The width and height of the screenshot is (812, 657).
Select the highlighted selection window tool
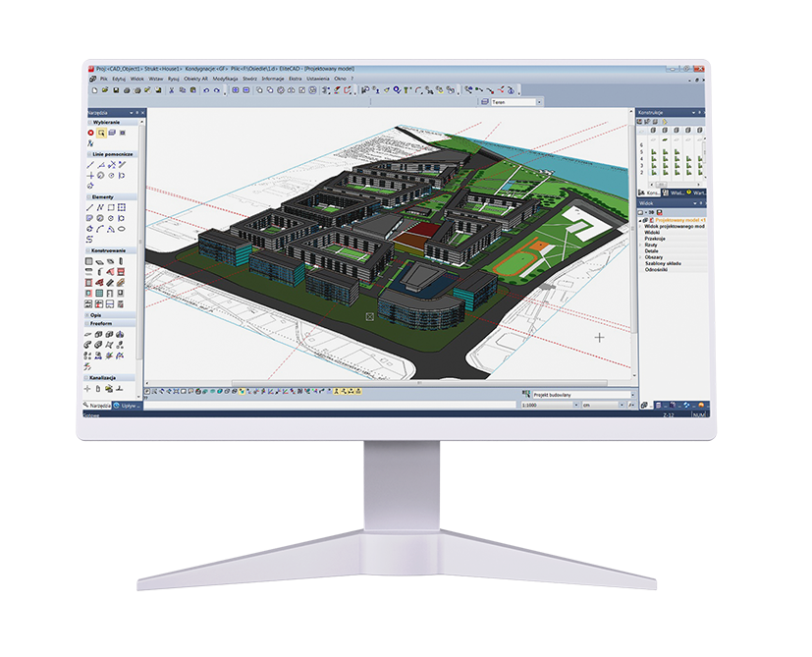100,132
